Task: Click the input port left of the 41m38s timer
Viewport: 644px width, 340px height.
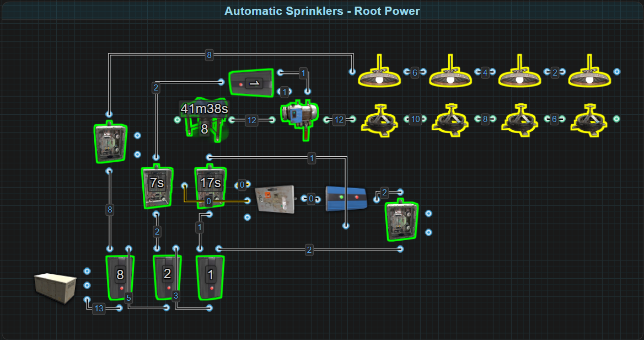Action: point(177,120)
